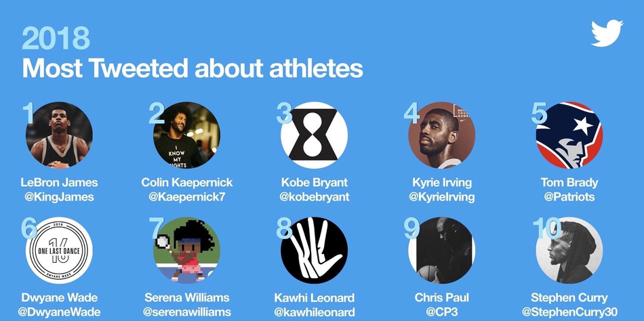Click the @serenawilliams handle
The height and width of the screenshot is (321, 644).
[x=187, y=312]
